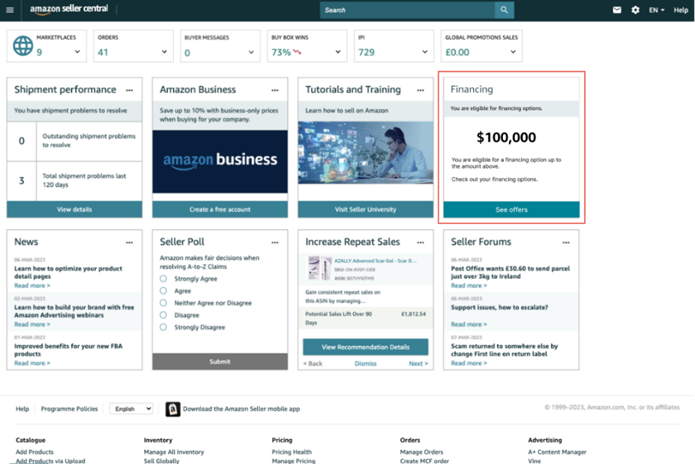Click Manage Pricing footer link
Image resolution: width=695 pixels, height=464 pixels.
pos(293,461)
